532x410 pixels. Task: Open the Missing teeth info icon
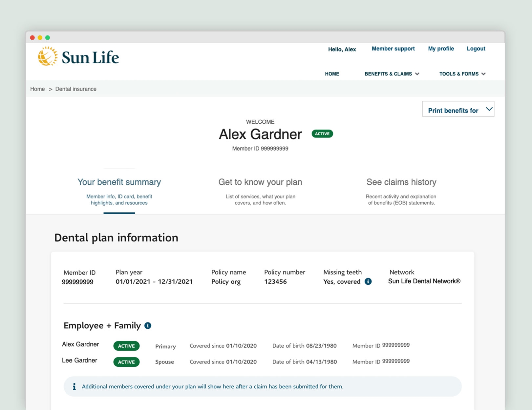point(369,281)
